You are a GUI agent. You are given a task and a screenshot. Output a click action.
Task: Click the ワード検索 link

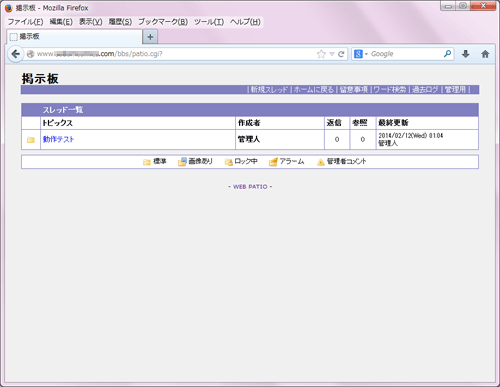(390, 90)
